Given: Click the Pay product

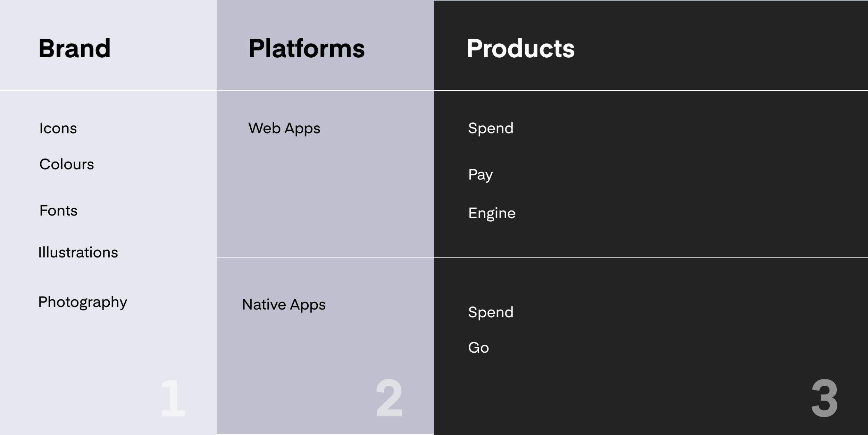Looking at the screenshot, I should [481, 175].
